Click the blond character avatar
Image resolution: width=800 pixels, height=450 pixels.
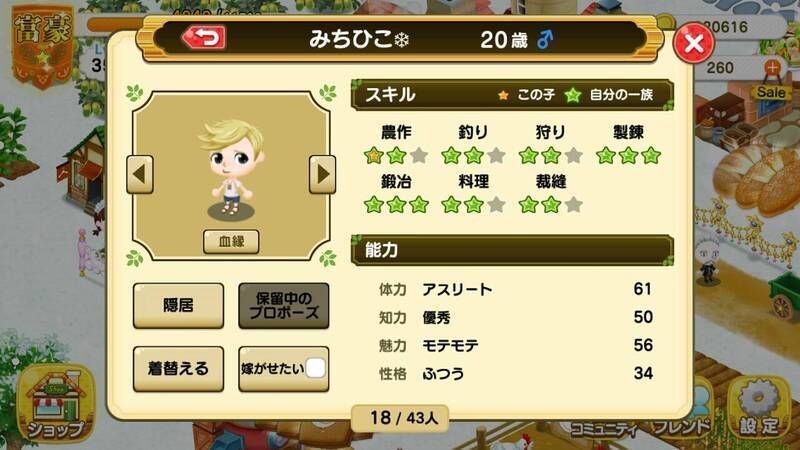[231, 167]
